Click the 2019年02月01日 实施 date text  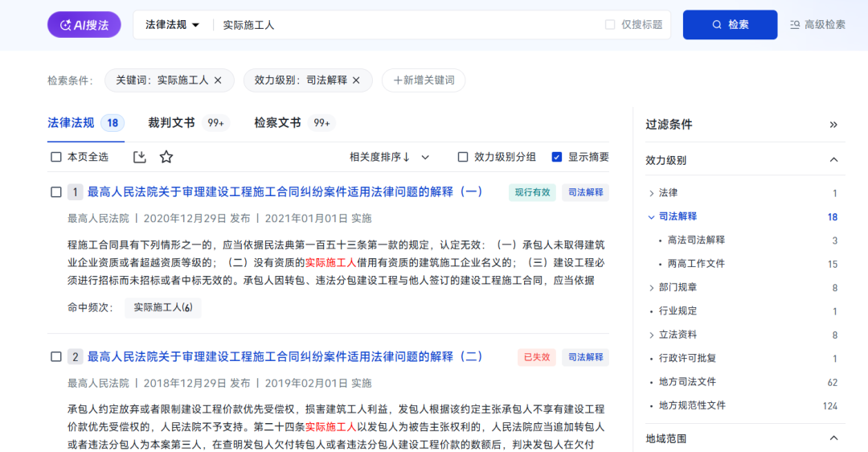(318, 384)
